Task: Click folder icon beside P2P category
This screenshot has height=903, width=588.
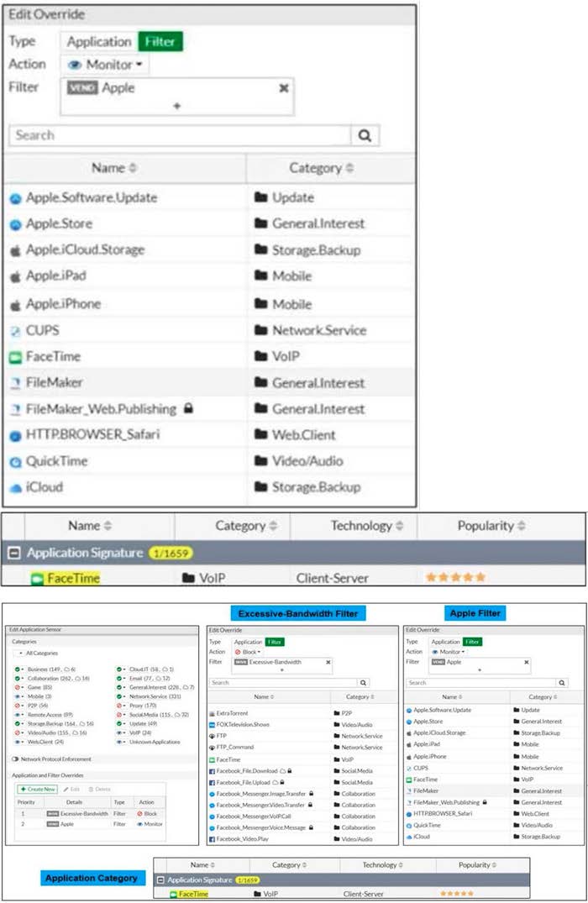Action: coord(337,713)
